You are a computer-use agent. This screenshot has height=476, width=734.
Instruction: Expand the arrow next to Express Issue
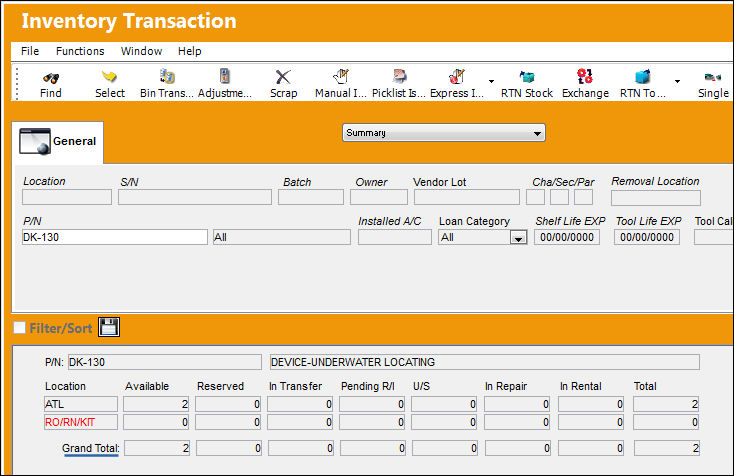pos(491,81)
